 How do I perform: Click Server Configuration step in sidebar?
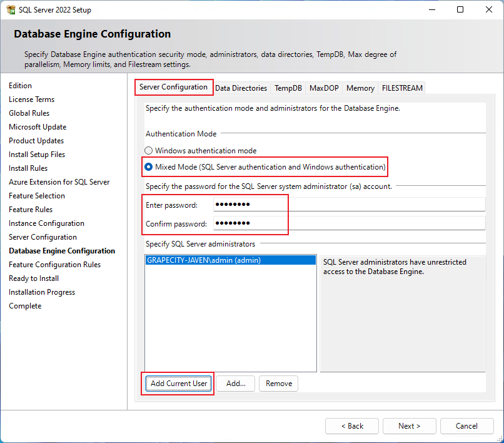43,237
